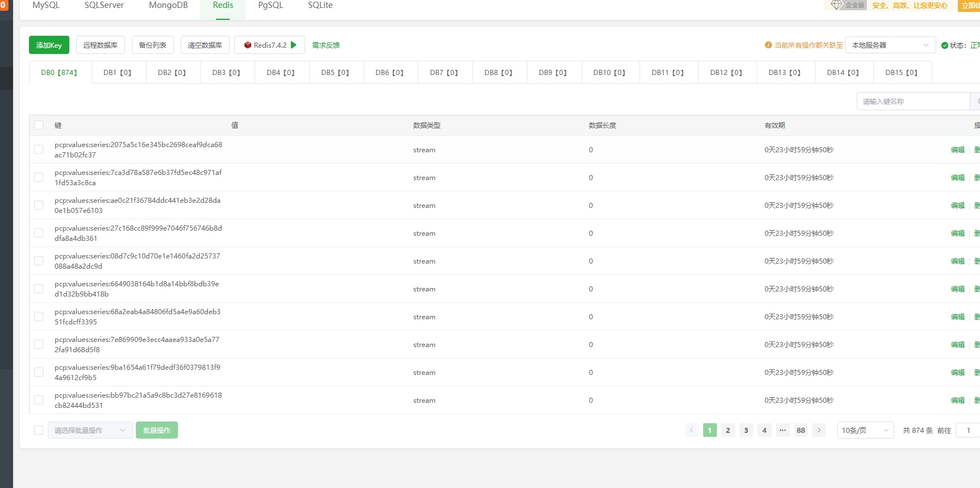Switch to the SQLServer tab
980x488 pixels.
104,5
